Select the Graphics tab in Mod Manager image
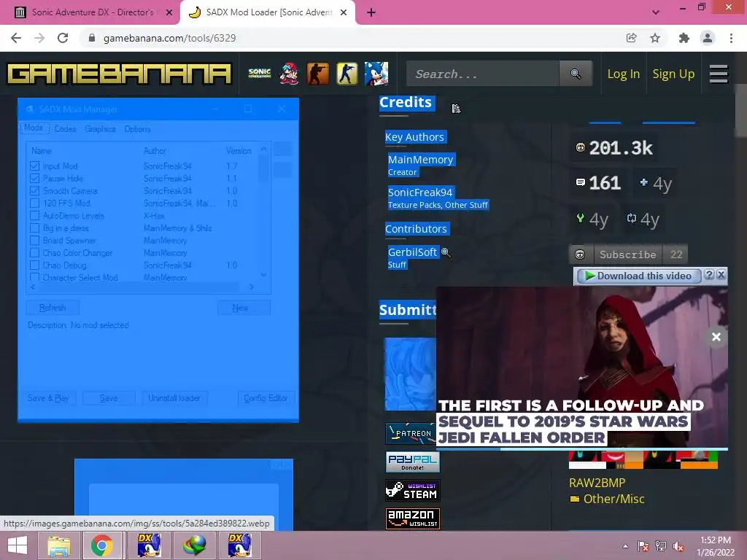This screenshot has width=747, height=560. 100,129
